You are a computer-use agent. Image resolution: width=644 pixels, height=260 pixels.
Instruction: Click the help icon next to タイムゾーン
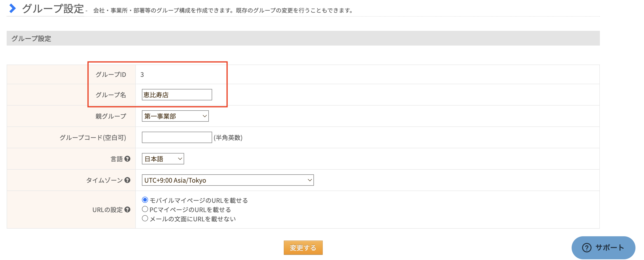[127, 180]
